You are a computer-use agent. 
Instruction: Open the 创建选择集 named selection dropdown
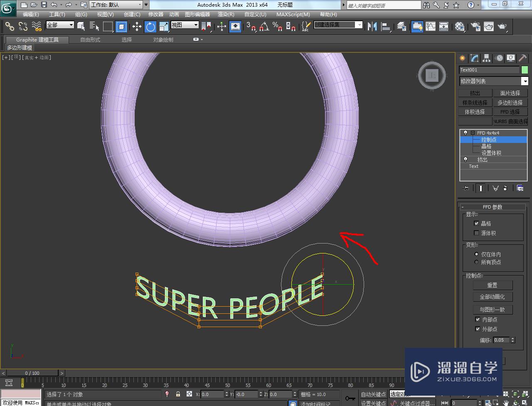click(338, 25)
